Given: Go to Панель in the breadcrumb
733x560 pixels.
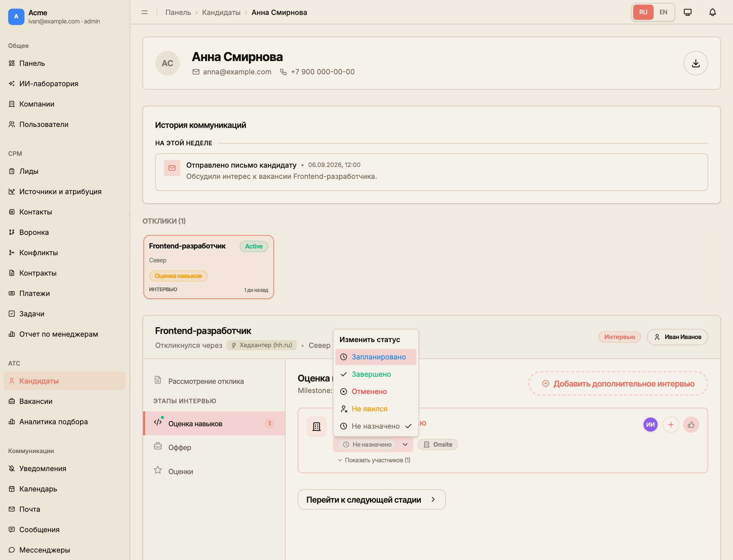Looking at the screenshot, I should tap(178, 12).
